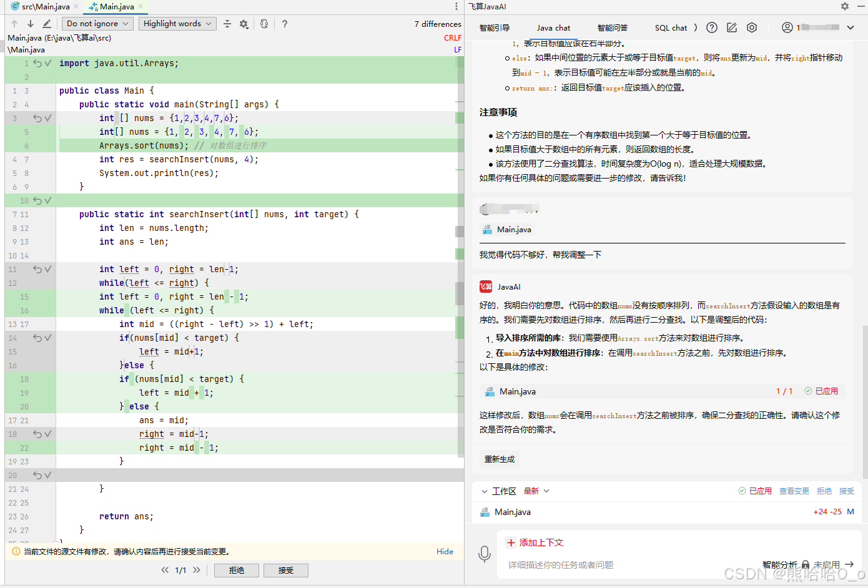The height and width of the screenshot is (588, 868).
Task: Accept change checkmark at line 3
Action: (x=48, y=118)
